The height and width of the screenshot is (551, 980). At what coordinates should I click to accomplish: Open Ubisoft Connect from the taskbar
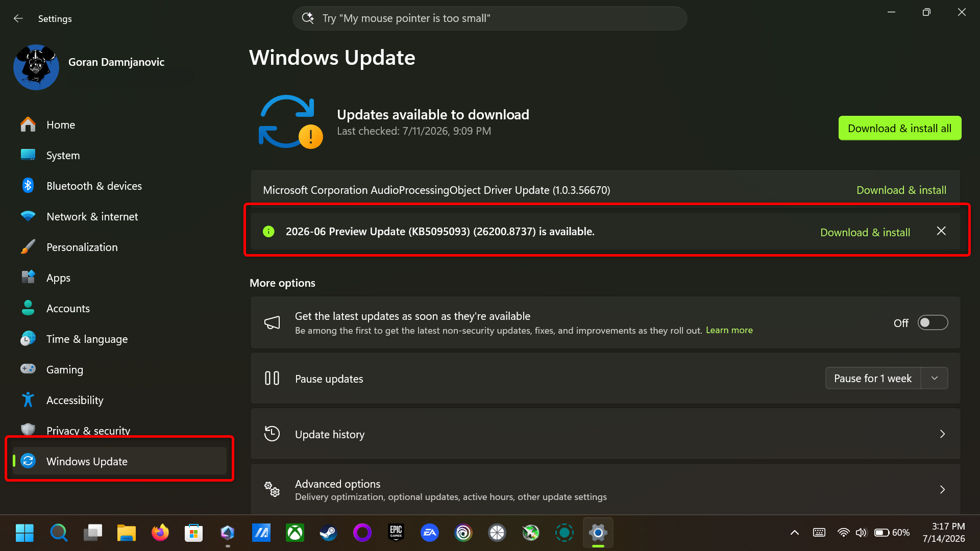463,533
